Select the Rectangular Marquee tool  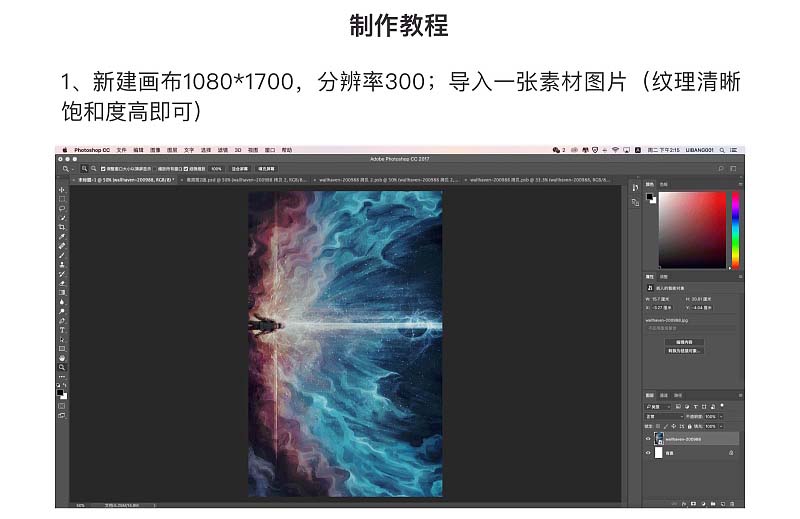point(62,199)
